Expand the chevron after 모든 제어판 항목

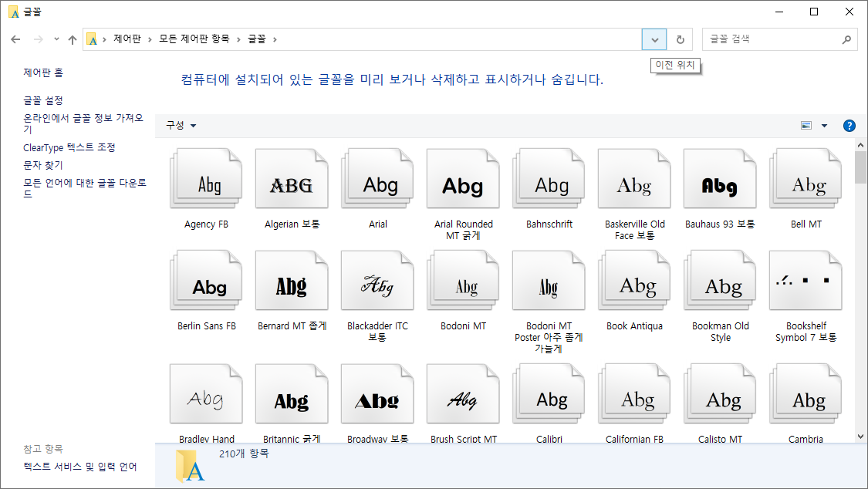coord(238,39)
